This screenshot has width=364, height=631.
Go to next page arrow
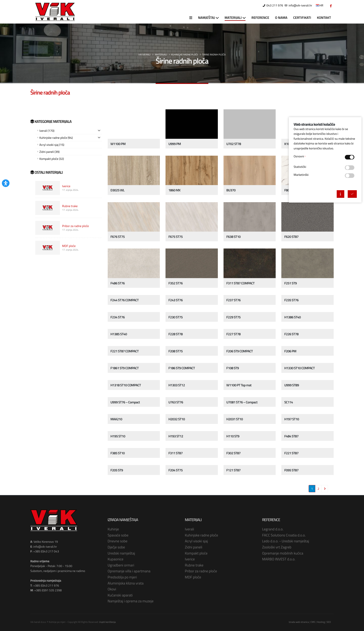click(325, 489)
